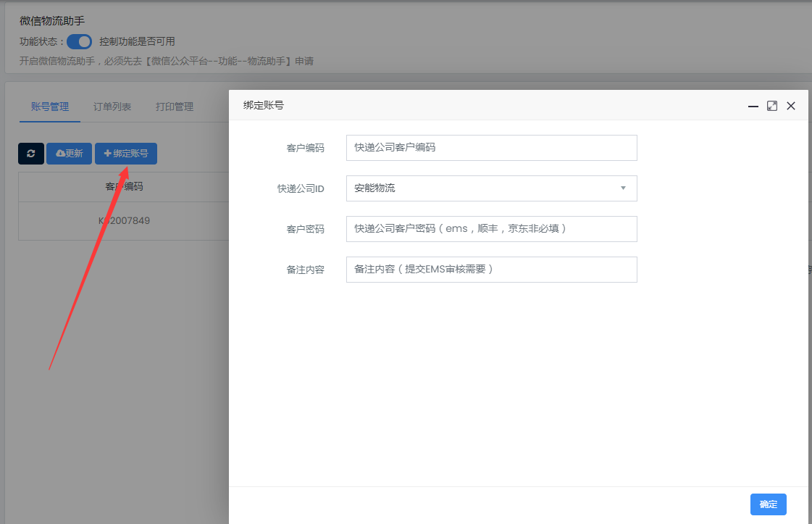
Task: Close the 绑定账号 dialog
Action: pyautogui.click(x=791, y=106)
